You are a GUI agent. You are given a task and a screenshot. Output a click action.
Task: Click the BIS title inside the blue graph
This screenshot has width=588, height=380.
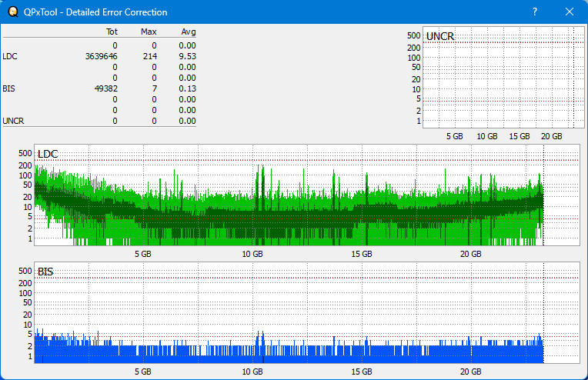(45, 272)
